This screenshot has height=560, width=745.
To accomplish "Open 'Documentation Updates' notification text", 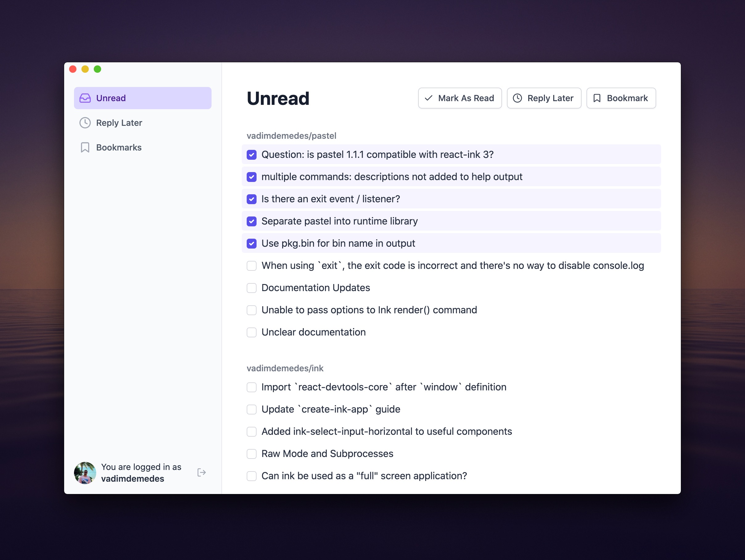I will point(315,288).
